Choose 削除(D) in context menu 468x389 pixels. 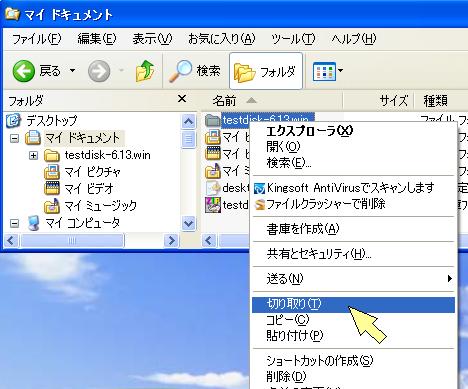pos(353,377)
